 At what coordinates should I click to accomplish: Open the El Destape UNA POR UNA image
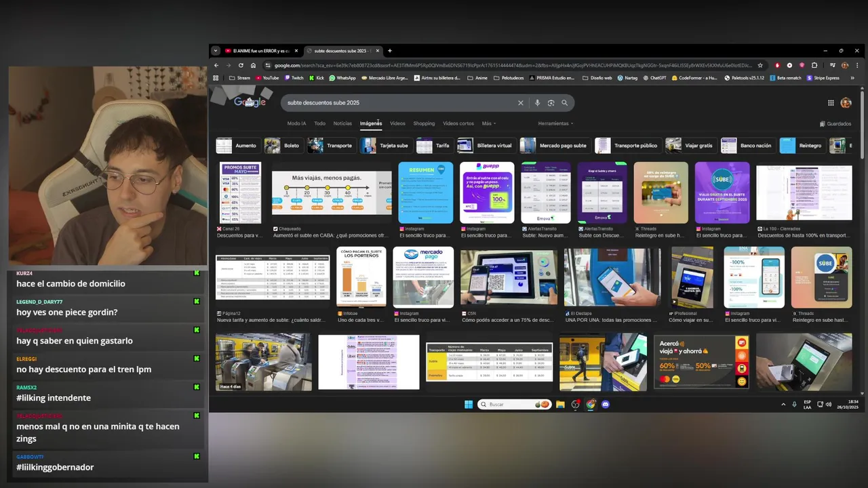pyautogui.click(x=612, y=277)
